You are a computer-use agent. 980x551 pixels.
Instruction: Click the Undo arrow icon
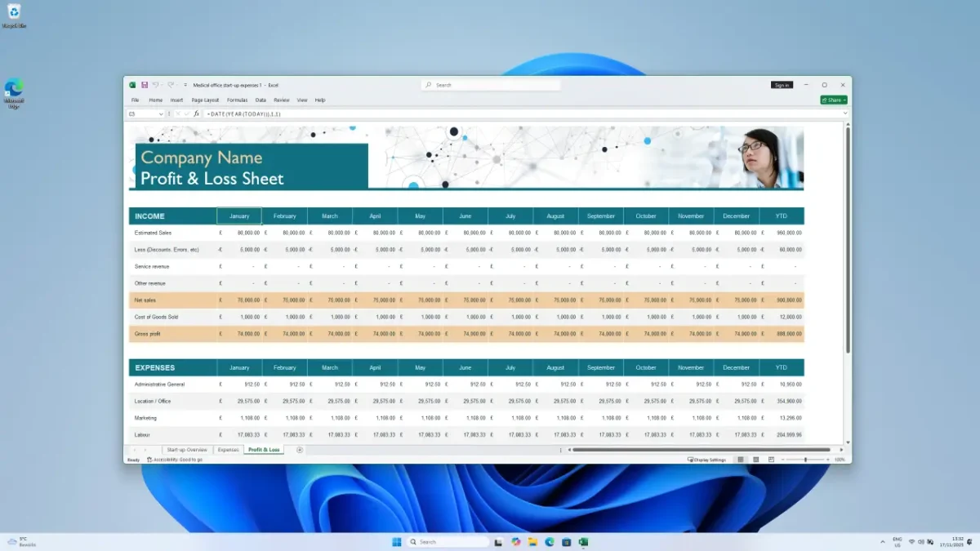(154, 85)
